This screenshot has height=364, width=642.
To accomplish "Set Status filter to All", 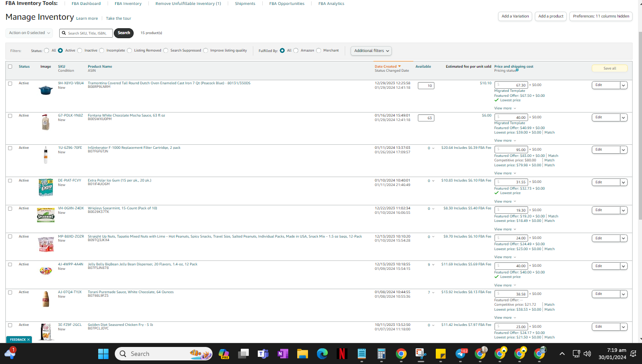I will pyautogui.click(x=47, y=51).
